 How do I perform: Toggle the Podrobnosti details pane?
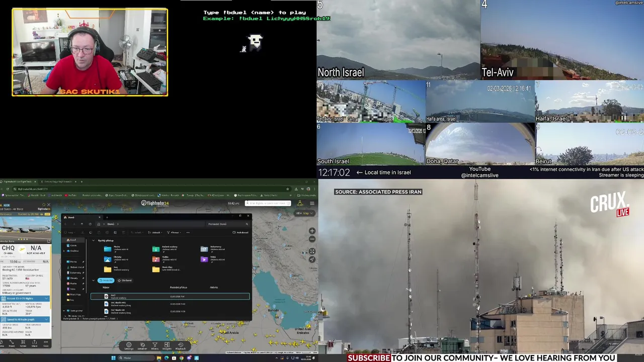[240, 232]
